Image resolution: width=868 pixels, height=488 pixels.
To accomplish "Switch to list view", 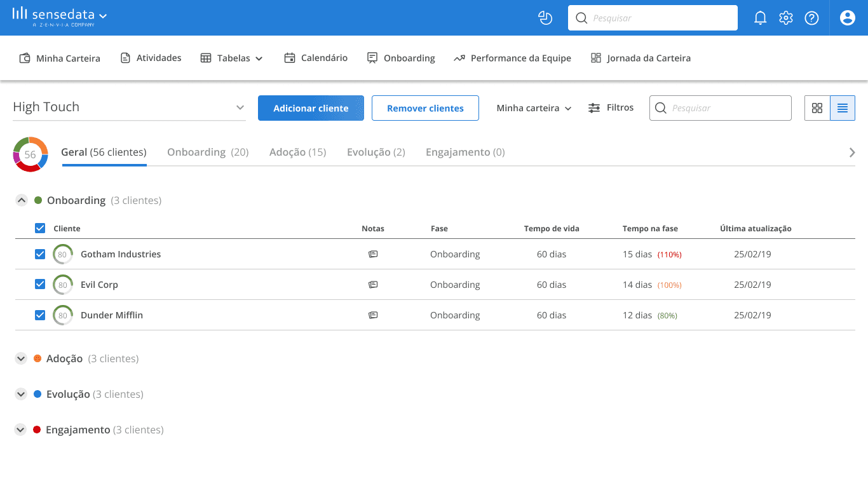I will point(843,108).
